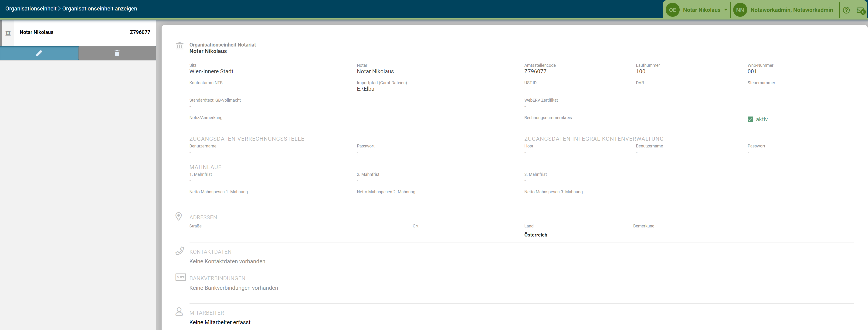Click the pencil edit icon
This screenshot has width=868, height=330.
tap(39, 53)
